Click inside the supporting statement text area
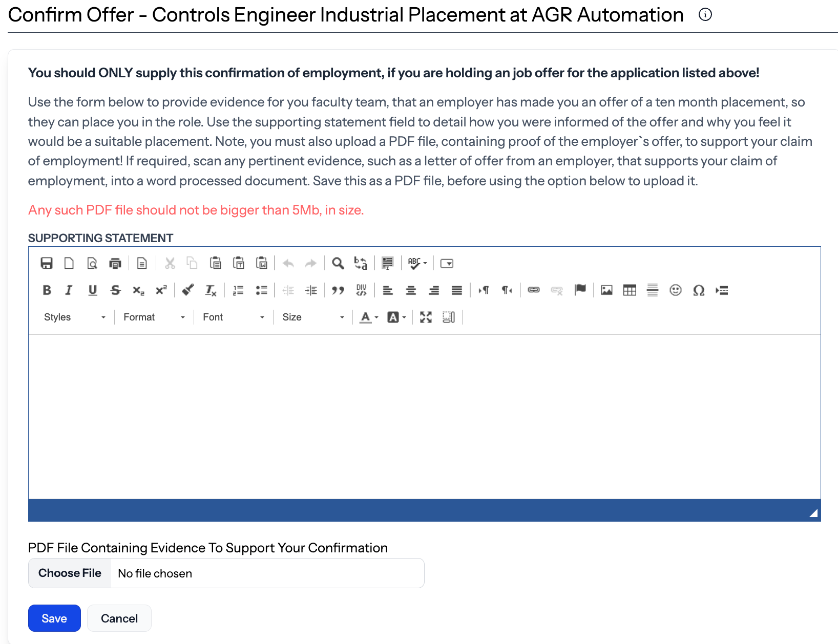 424,417
